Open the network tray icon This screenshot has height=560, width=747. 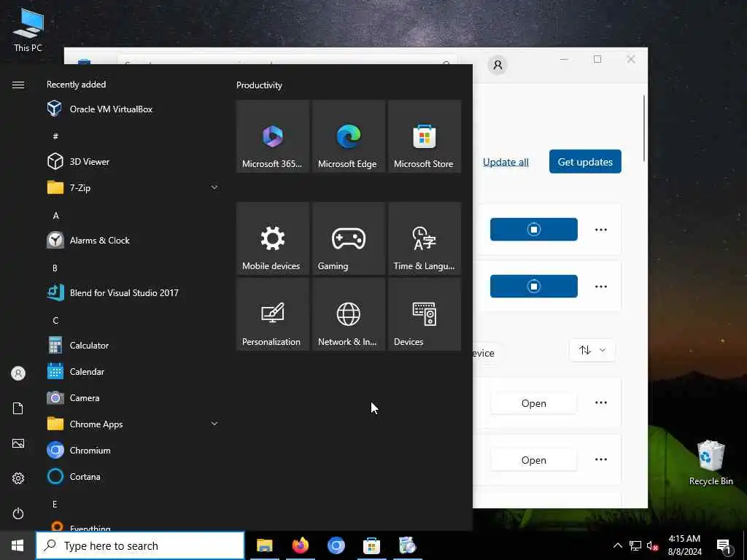(x=635, y=545)
